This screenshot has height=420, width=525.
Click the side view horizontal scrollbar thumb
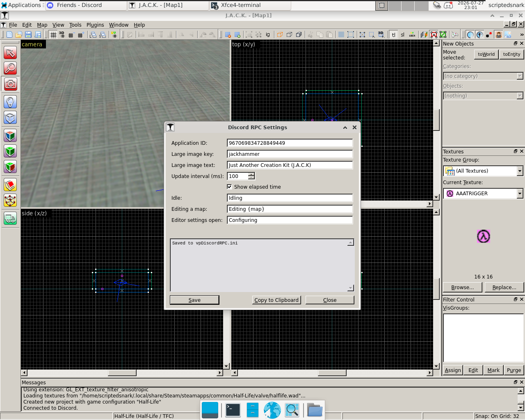coord(122,372)
